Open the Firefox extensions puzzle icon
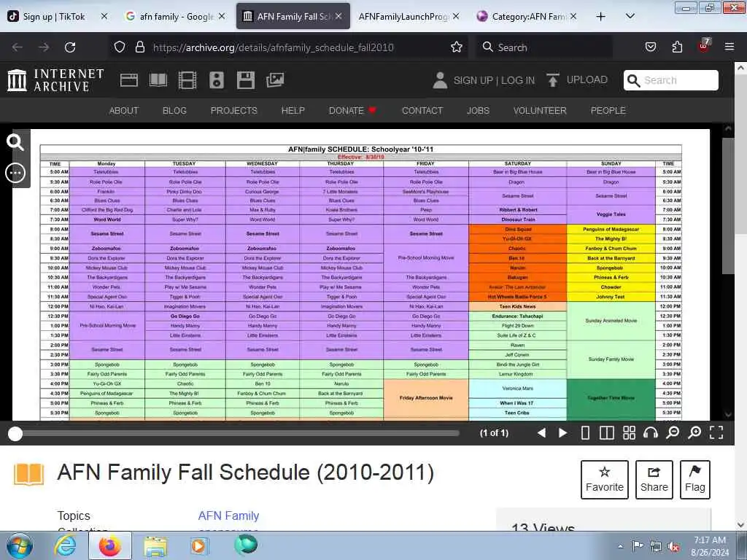 tap(677, 47)
